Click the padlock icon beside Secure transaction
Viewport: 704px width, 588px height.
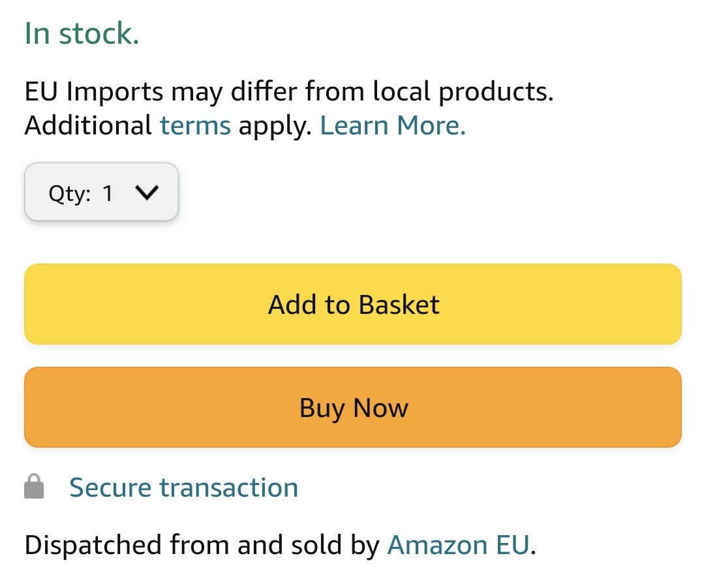[34, 486]
